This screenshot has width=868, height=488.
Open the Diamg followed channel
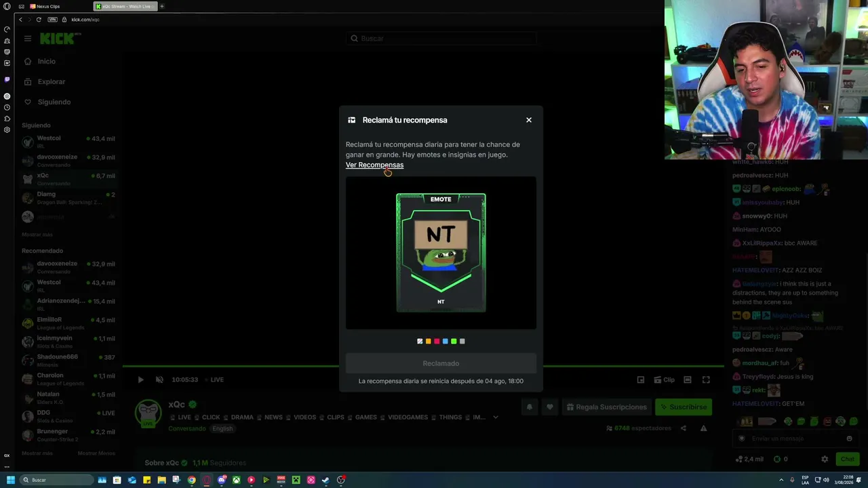(x=68, y=198)
